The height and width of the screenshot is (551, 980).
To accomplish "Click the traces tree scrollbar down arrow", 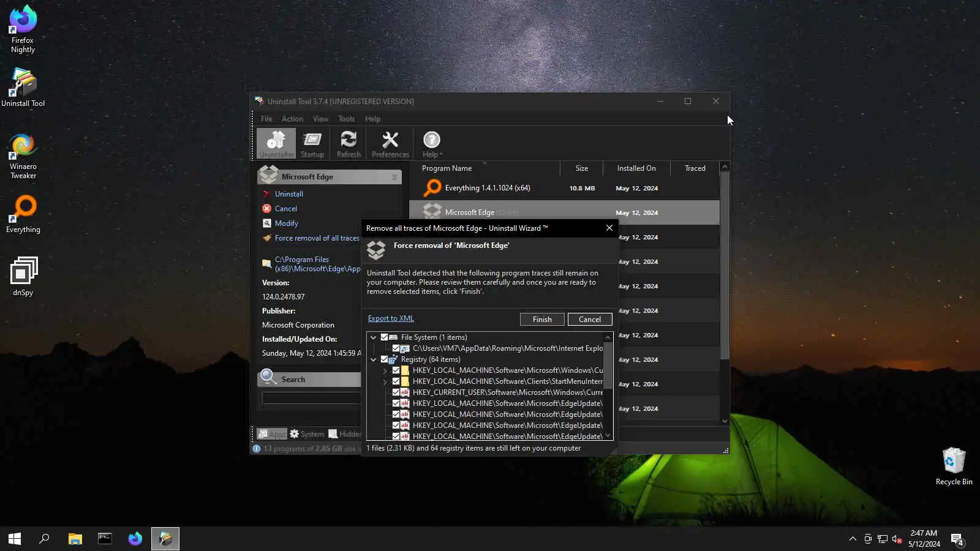I will [608, 435].
